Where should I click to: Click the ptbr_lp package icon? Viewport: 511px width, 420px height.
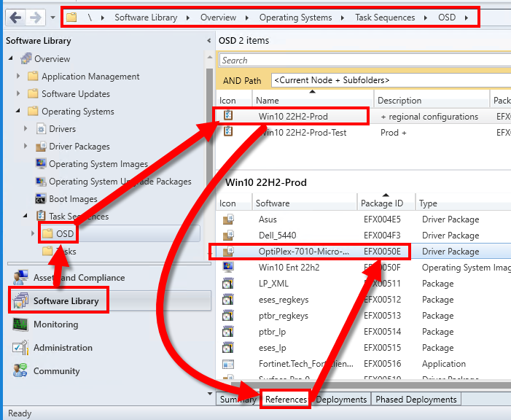point(228,331)
